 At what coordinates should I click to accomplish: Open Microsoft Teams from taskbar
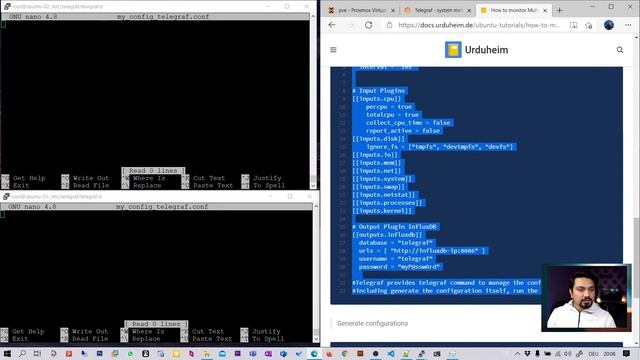pyautogui.click(x=253, y=354)
